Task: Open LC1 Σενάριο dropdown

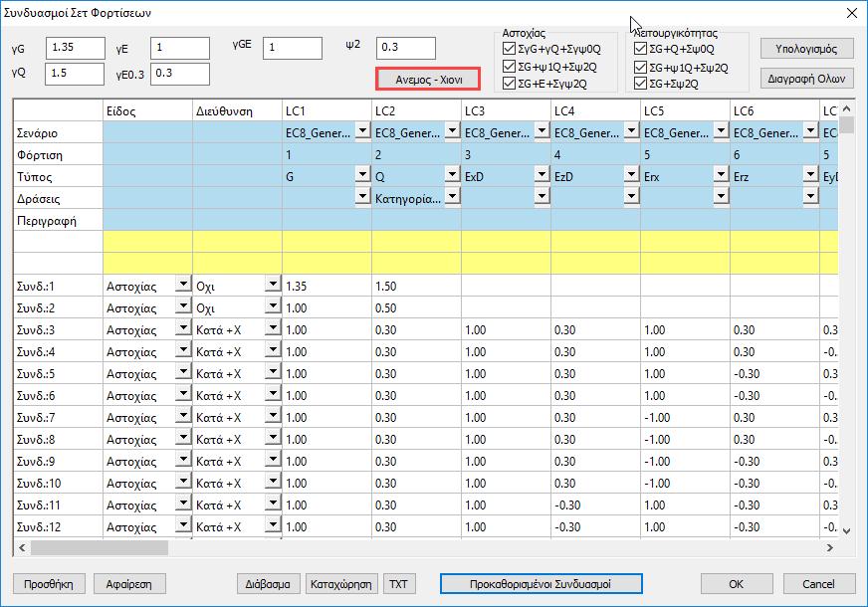Action: coord(362,131)
